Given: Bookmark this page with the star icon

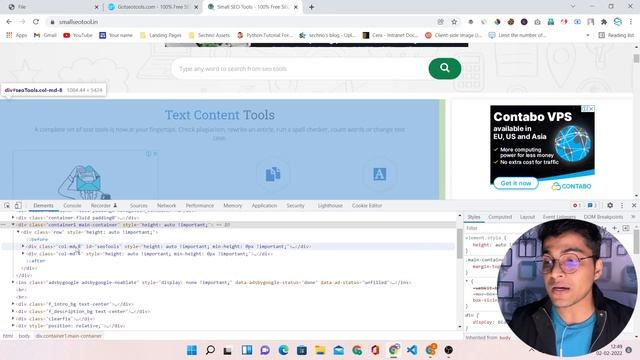Looking at the screenshot, I should (454, 22).
